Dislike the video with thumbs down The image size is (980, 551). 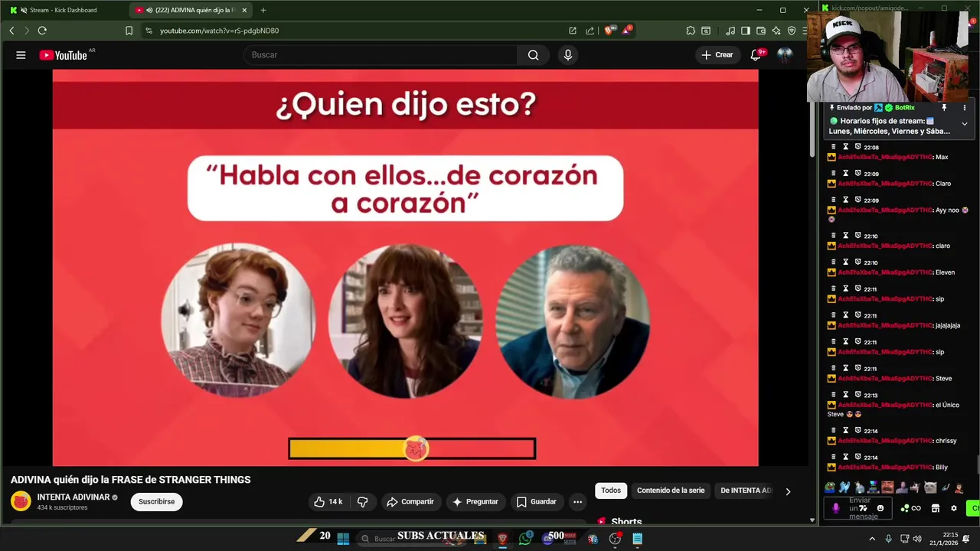coord(363,502)
